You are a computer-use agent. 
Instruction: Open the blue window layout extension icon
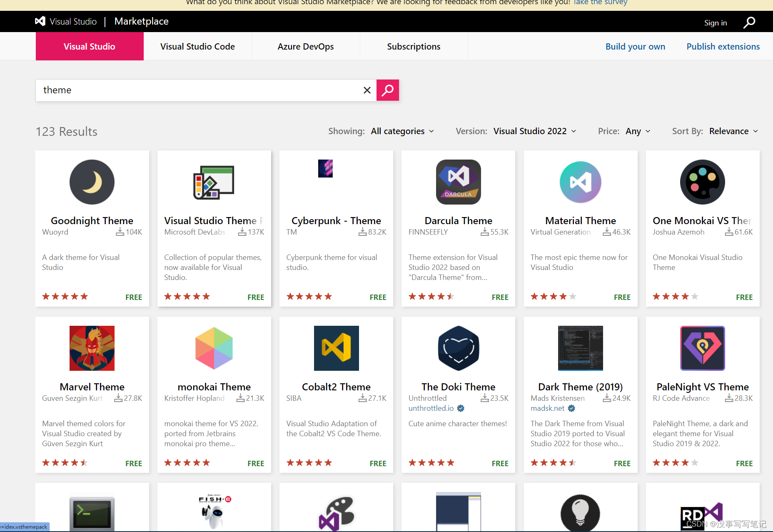459,512
